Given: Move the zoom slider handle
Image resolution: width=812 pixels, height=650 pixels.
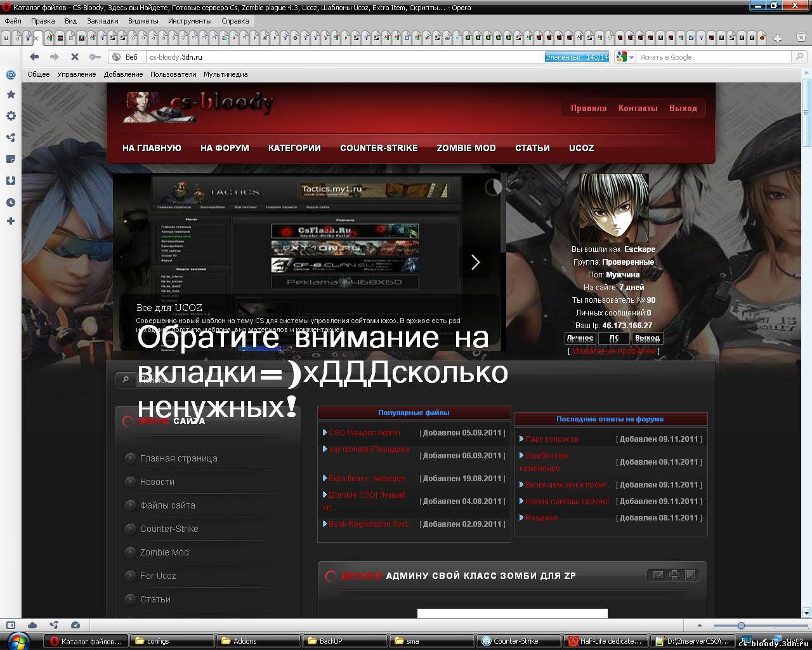Looking at the screenshot, I should [741, 626].
